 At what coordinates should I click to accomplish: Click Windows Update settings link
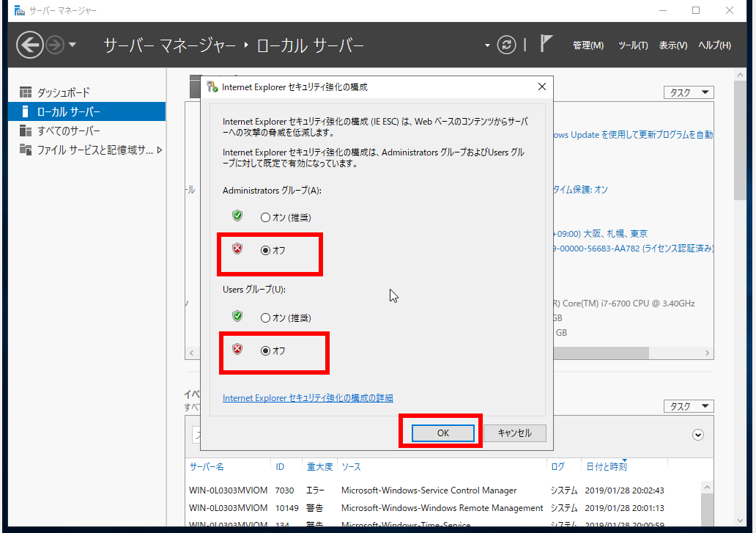633,135
